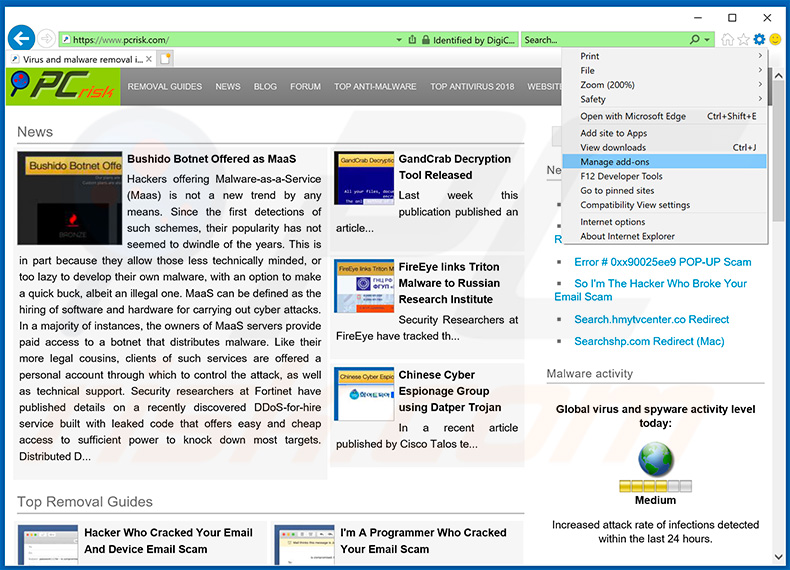Open FireEye links Triton Malware headline

[x=449, y=283]
